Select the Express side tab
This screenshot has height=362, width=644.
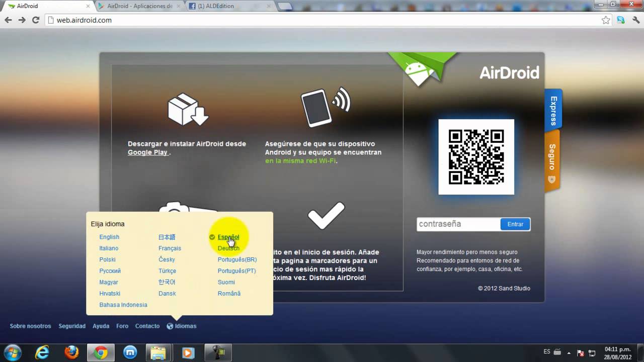[553, 111]
